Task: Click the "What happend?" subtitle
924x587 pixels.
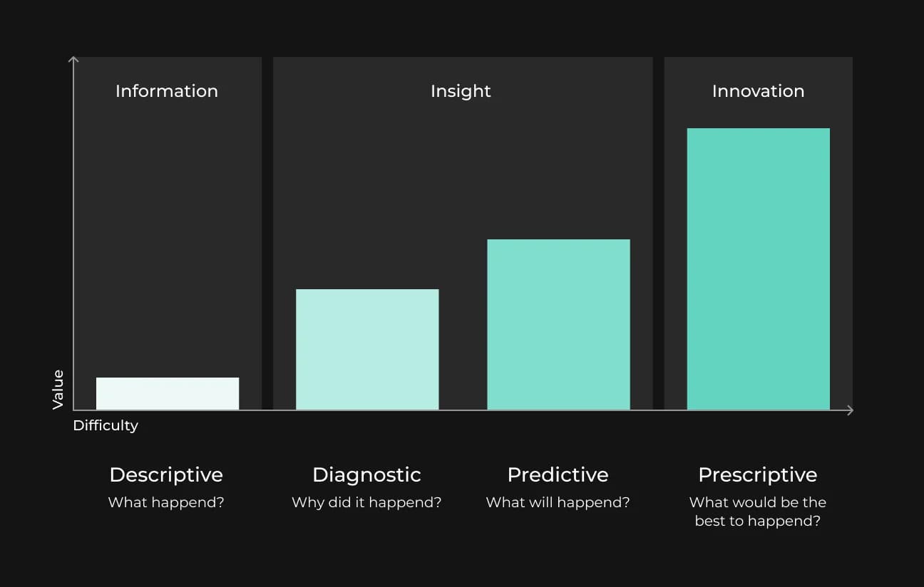Action: [x=166, y=502]
